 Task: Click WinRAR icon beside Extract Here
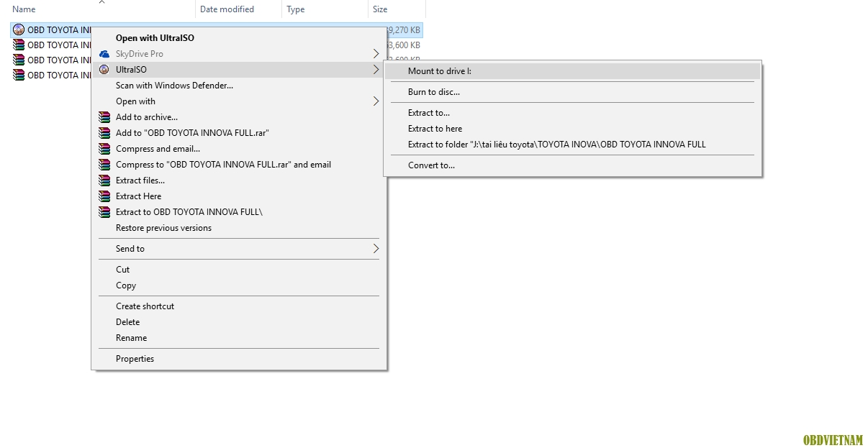[104, 196]
